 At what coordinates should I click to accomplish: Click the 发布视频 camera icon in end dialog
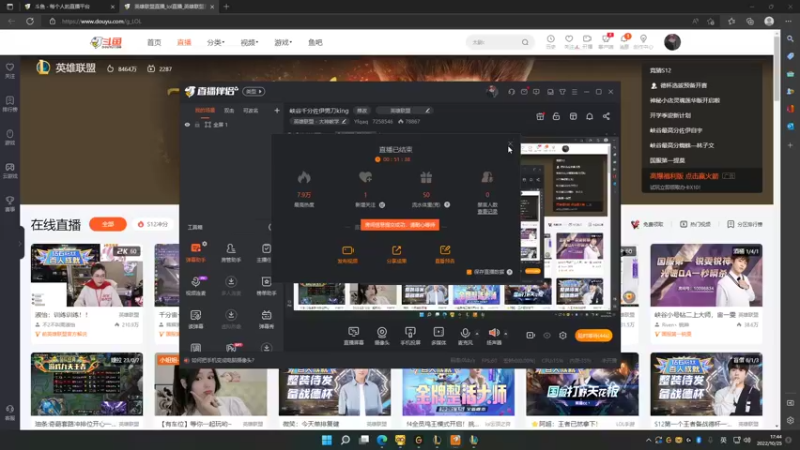point(347,250)
